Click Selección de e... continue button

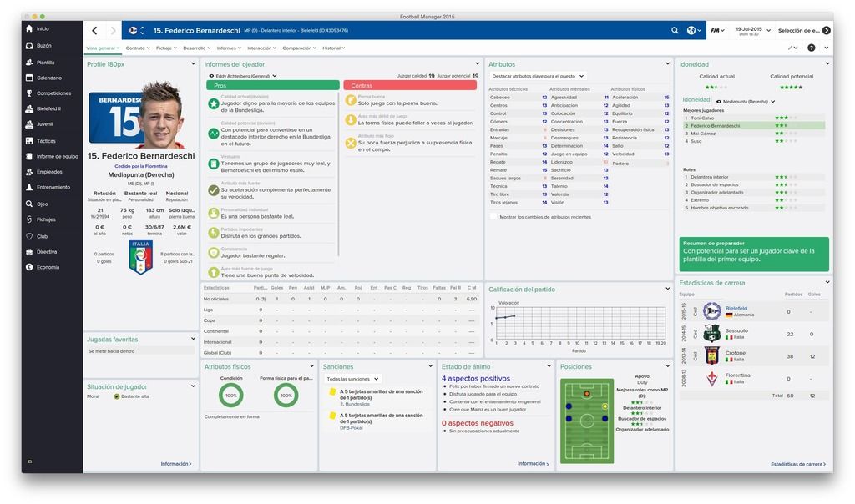pos(804,31)
